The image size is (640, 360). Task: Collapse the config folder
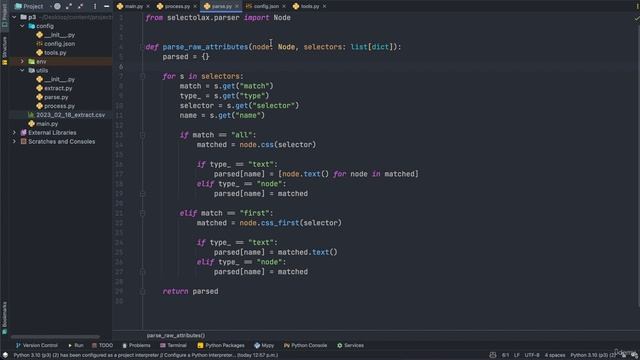point(22,26)
